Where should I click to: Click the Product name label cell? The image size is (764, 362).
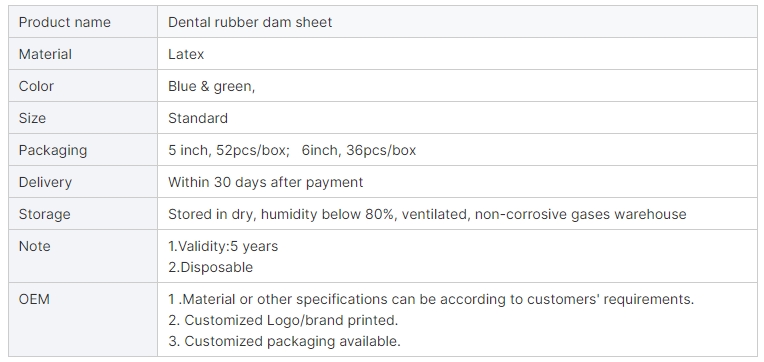[x=83, y=22]
